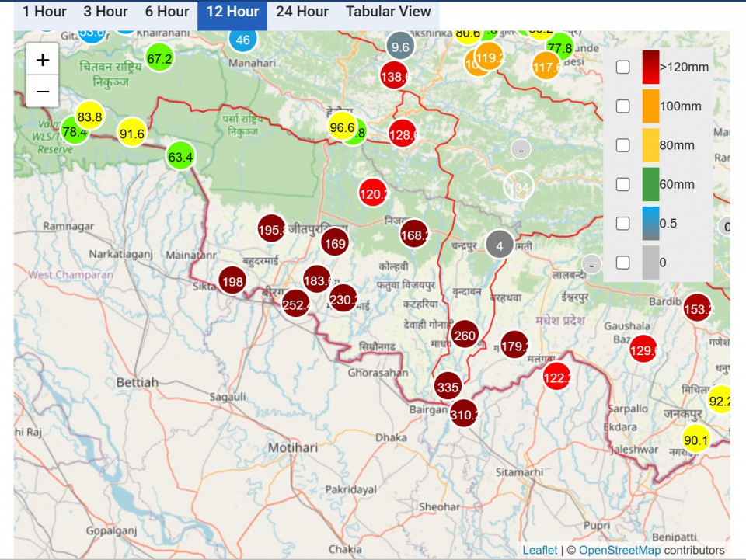Open the Tabular View tab
This screenshot has height=560, width=746.
click(x=388, y=12)
